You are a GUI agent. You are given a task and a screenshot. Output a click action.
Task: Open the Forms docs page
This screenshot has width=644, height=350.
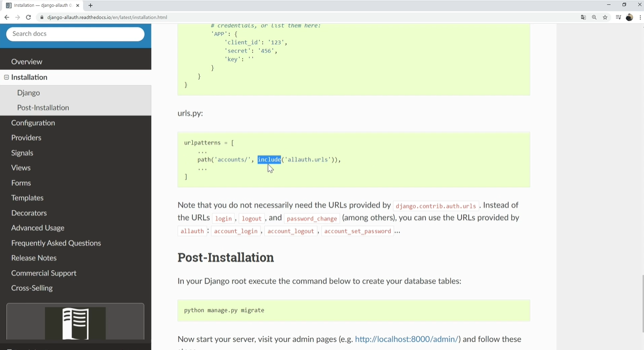[x=21, y=183]
